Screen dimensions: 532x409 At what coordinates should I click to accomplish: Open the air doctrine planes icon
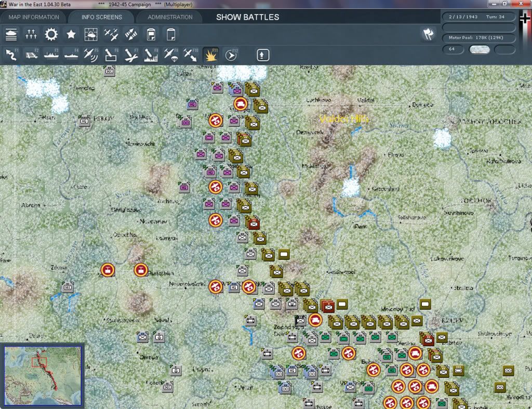click(x=111, y=35)
